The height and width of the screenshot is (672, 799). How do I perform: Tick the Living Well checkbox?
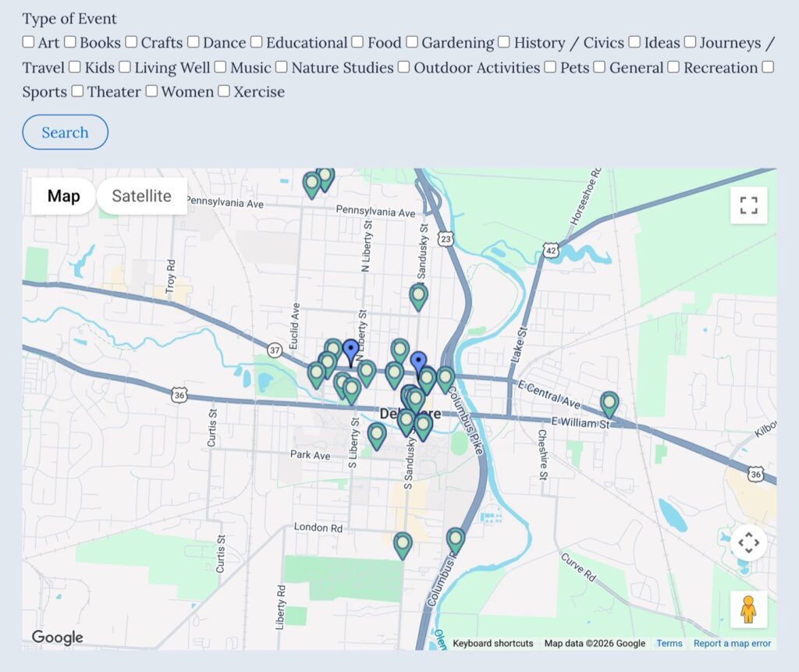pyautogui.click(x=125, y=67)
